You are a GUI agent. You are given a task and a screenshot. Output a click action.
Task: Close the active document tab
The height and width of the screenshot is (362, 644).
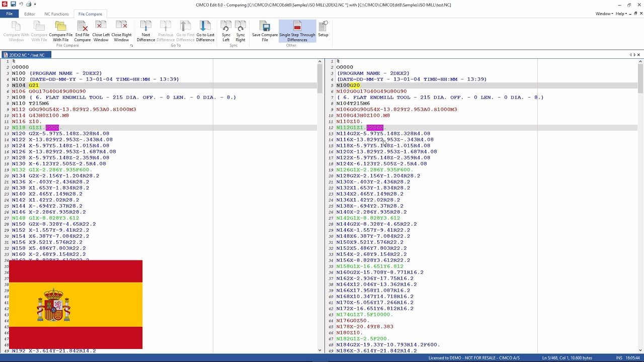coord(639,55)
